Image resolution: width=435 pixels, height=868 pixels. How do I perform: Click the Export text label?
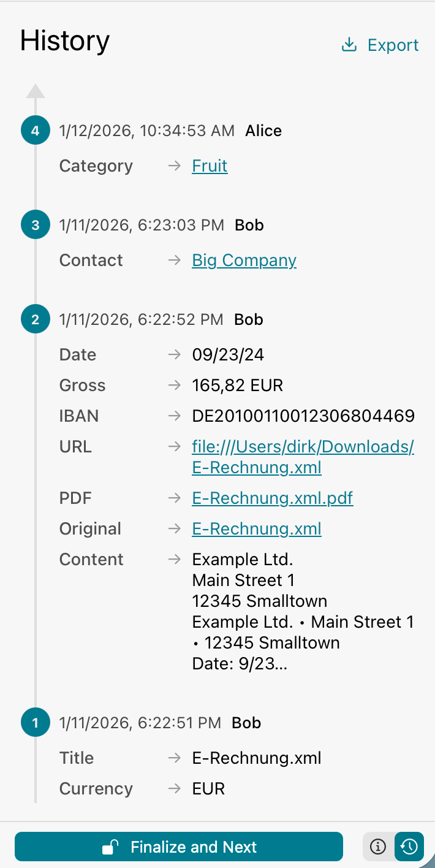click(393, 45)
